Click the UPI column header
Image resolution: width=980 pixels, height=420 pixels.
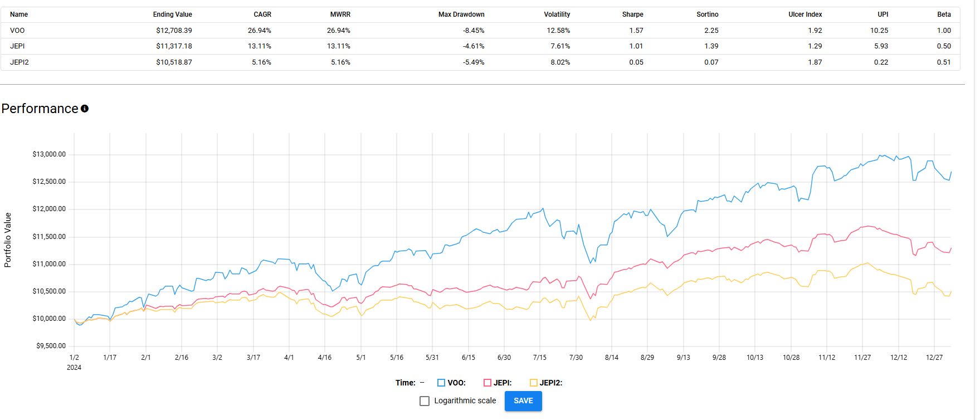tap(883, 14)
